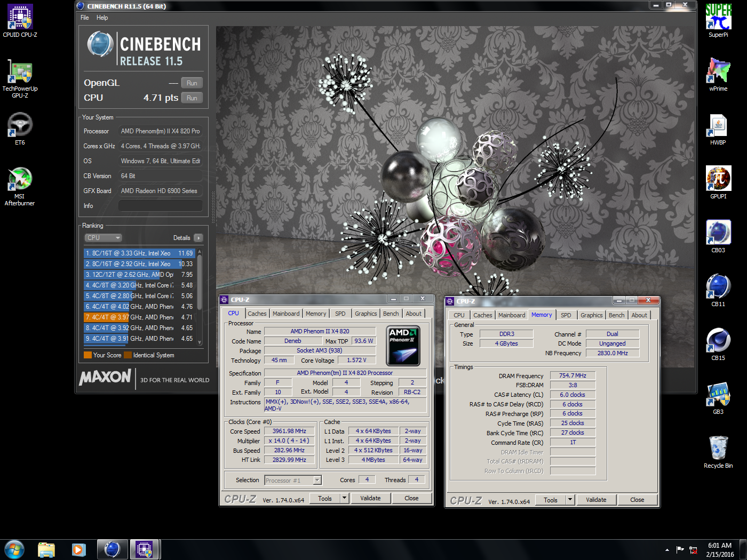Run the OpenGL benchmark
747x560 pixels.
pyautogui.click(x=192, y=83)
